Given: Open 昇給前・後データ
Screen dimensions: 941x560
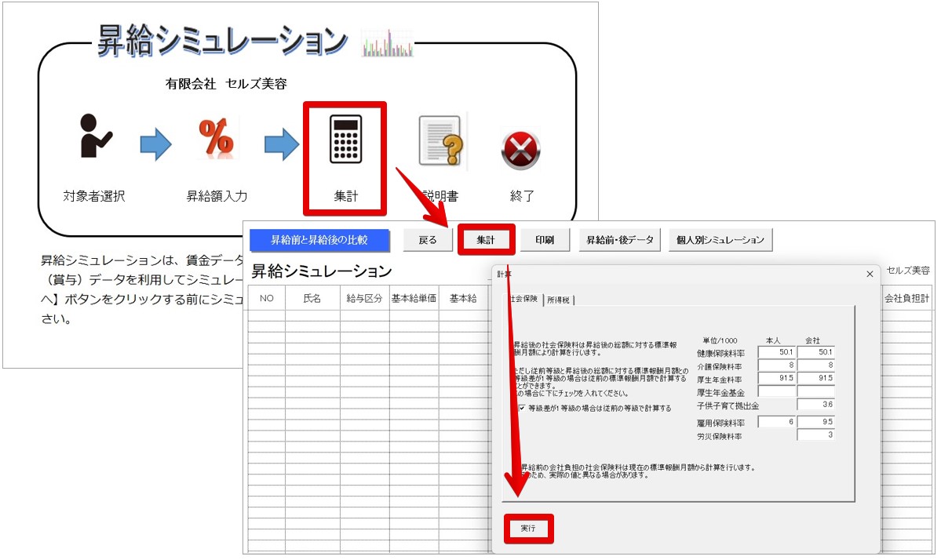Looking at the screenshot, I should (620, 240).
